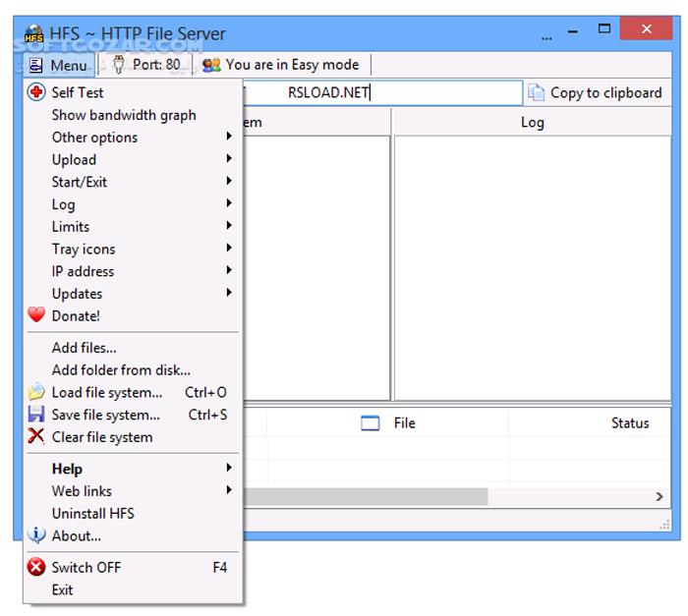Click the red cross Self Test icon
Screen dimensions: 688x616
tap(36, 92)
